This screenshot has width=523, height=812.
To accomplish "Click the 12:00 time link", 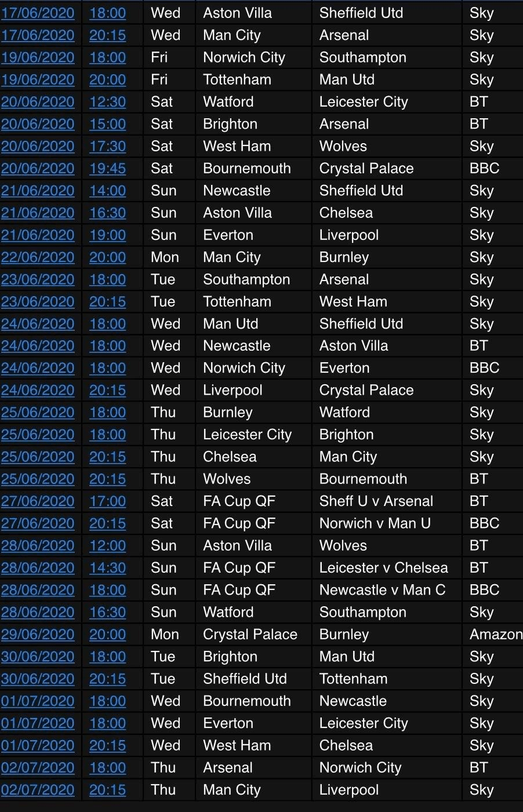I will pos(107,546).
